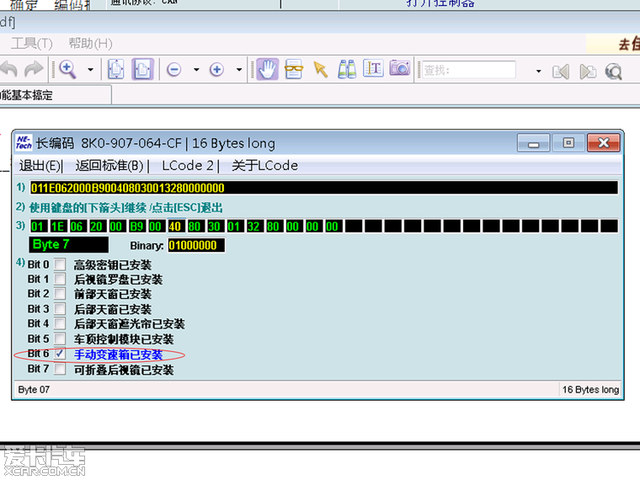Activate the arrow selection tool
The height and width of the screenshot is (480, 640).
(x=320, y=69)
